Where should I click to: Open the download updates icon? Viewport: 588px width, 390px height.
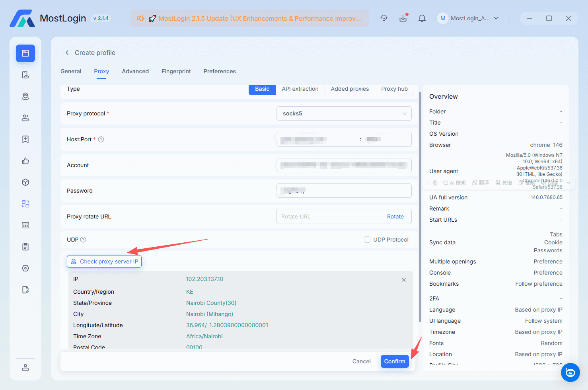click(x=403, y=18)
